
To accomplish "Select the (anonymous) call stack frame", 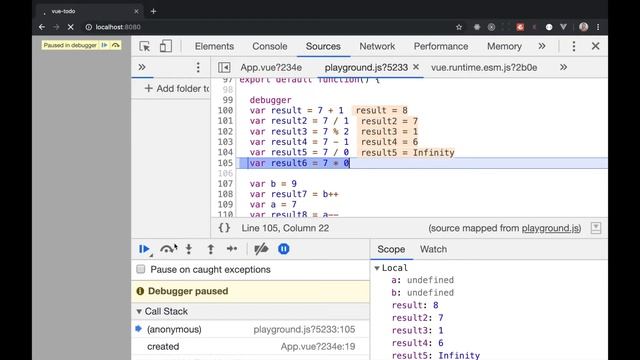I will (250, 329).
